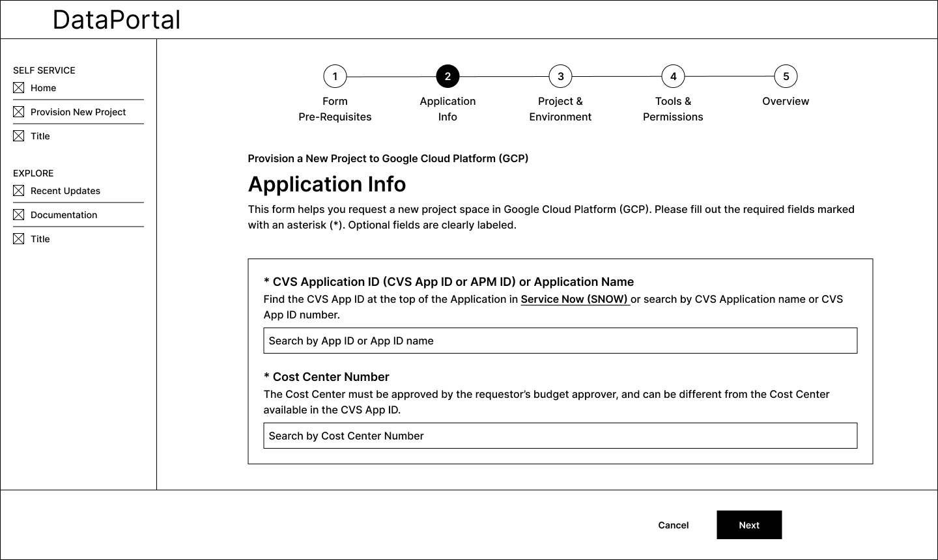Click the Title icon under Explore
938x560 pixels.
point(18,238)
